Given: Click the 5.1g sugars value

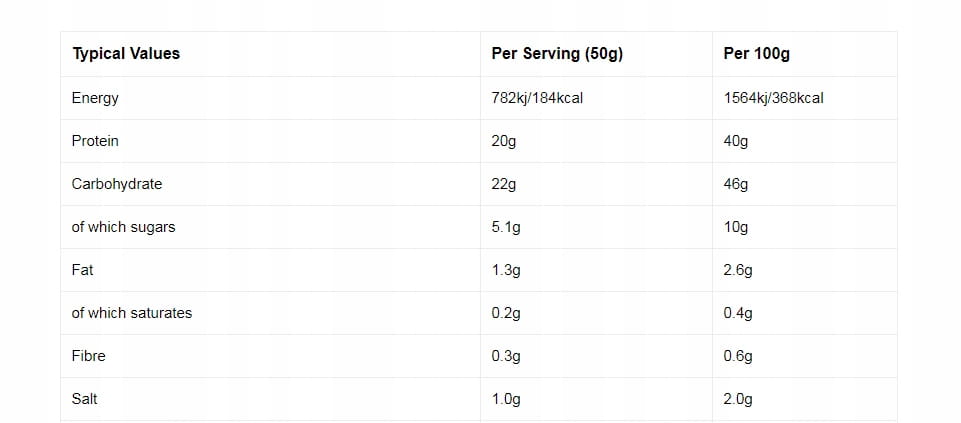Looking at the screenshot, I should click(506, 227).
